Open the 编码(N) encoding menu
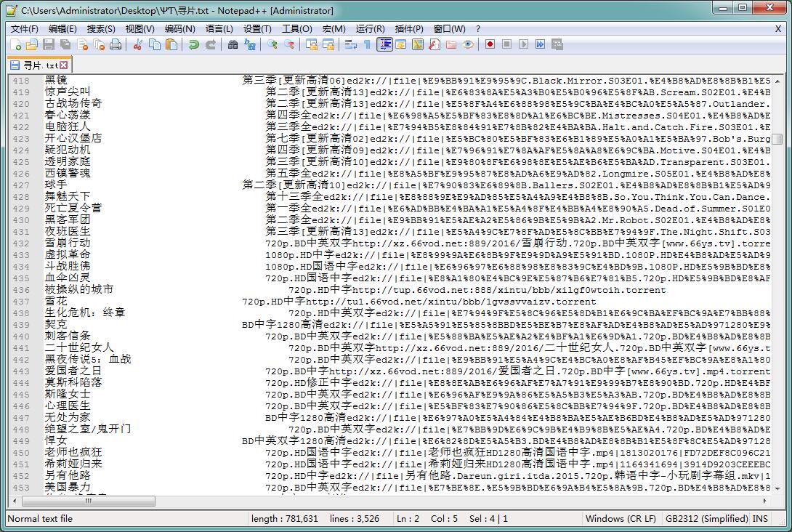This screenshot has width=792, height=532. pyautogui.click(x=179, y=29)
